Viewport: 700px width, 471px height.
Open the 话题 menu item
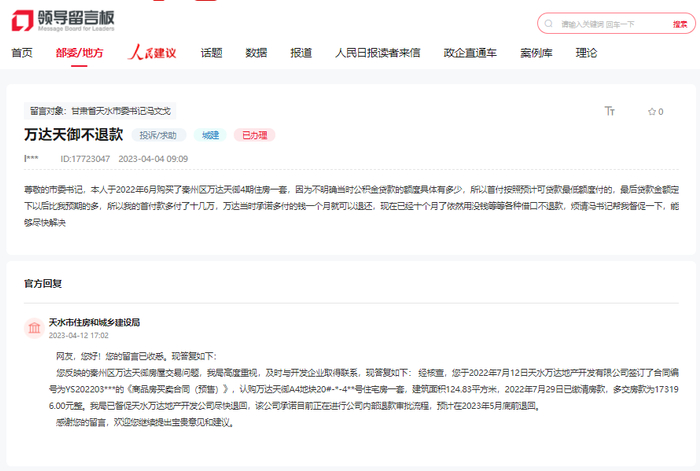211,53
